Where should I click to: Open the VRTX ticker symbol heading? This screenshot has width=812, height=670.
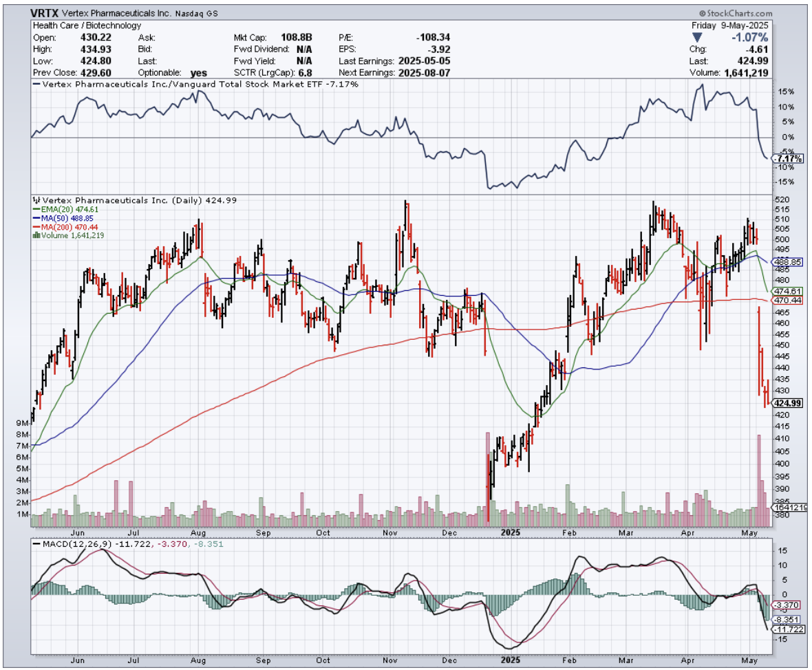coord(45,13)
